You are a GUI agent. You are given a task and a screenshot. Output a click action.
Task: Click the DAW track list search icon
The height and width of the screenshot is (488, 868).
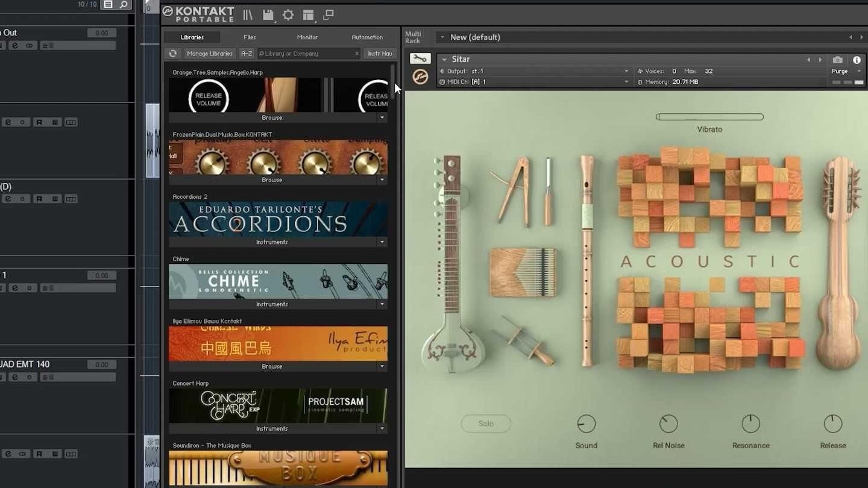(x=124, y=4)
